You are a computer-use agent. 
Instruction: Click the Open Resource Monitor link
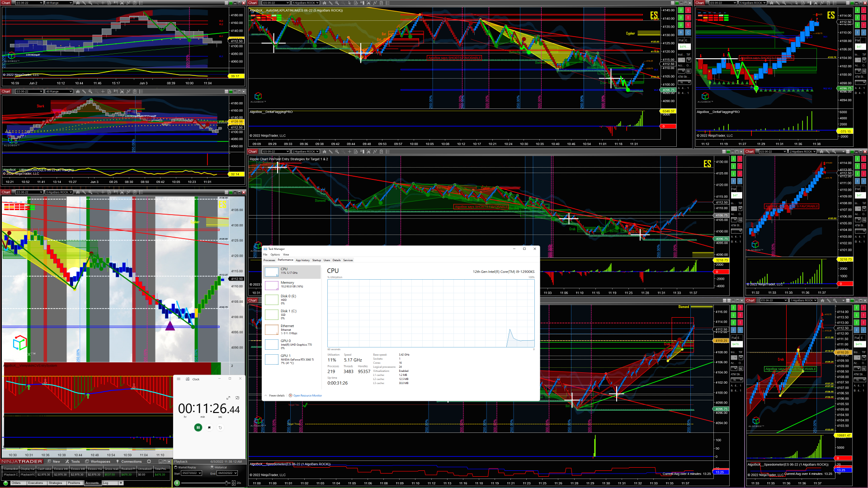point(307,395)
